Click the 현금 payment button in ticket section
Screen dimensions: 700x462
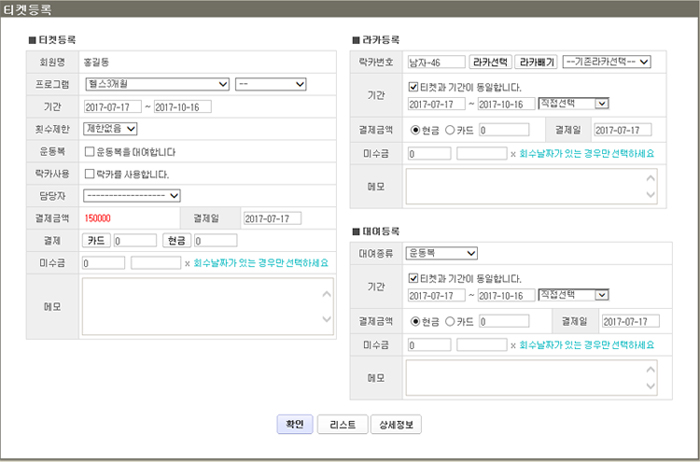tap(176, 240)
